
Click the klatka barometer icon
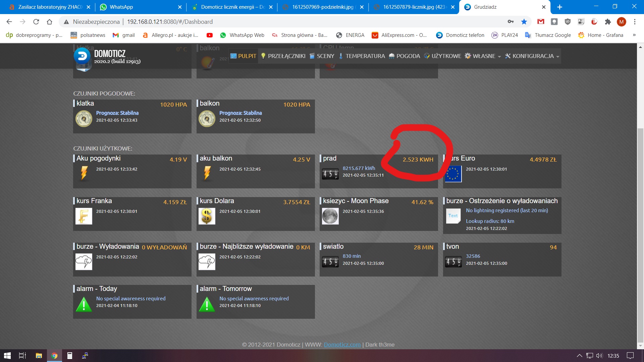(84, 119)
